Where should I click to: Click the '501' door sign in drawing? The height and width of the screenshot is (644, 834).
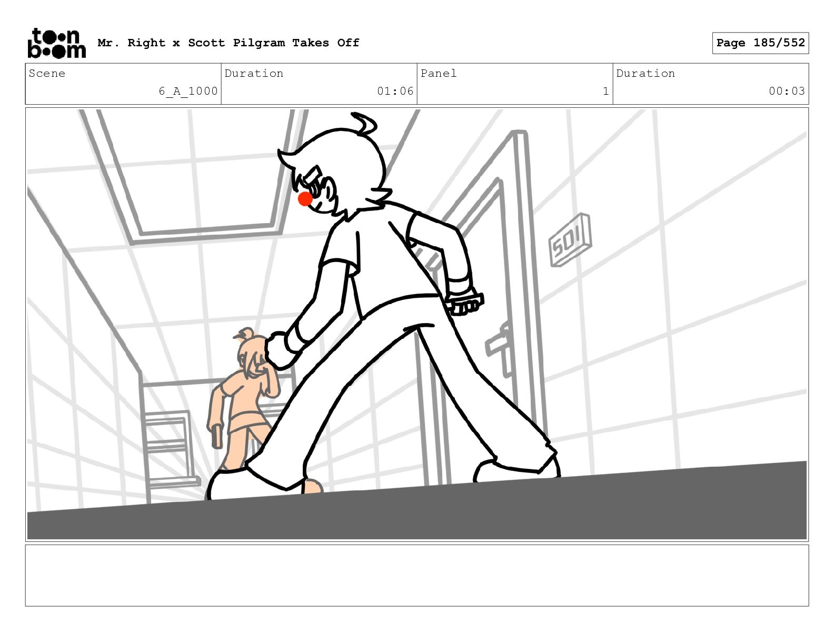pos(570,240)
